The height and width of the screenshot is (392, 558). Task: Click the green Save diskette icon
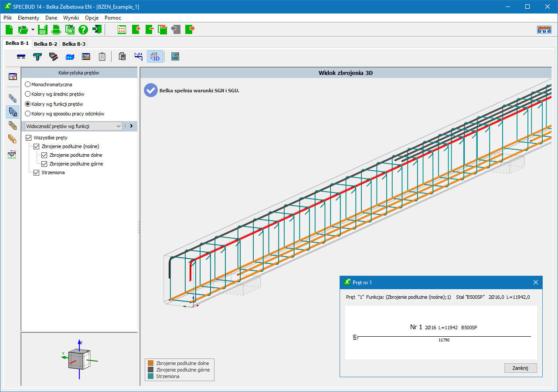coord(42,30)
